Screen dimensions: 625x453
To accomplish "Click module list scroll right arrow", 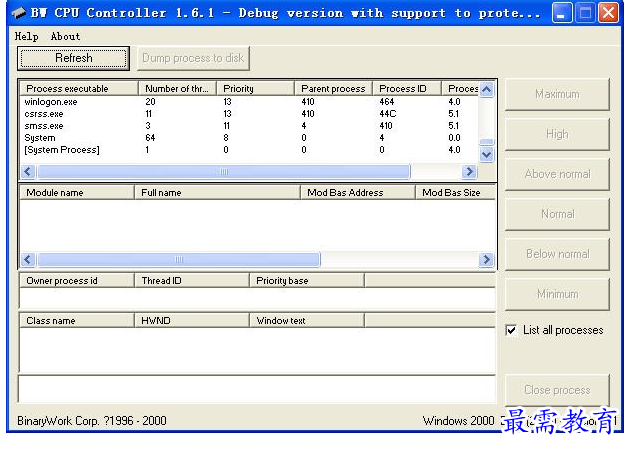I will point(486,260).
